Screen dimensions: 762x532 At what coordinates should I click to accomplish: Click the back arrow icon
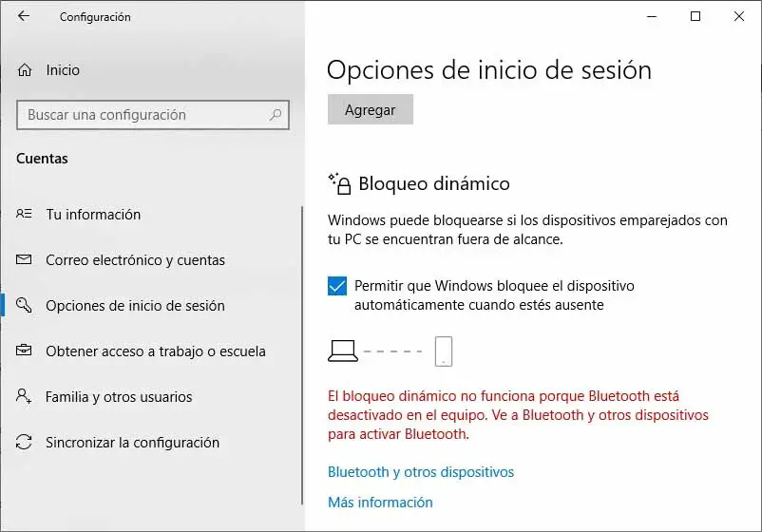24,16
